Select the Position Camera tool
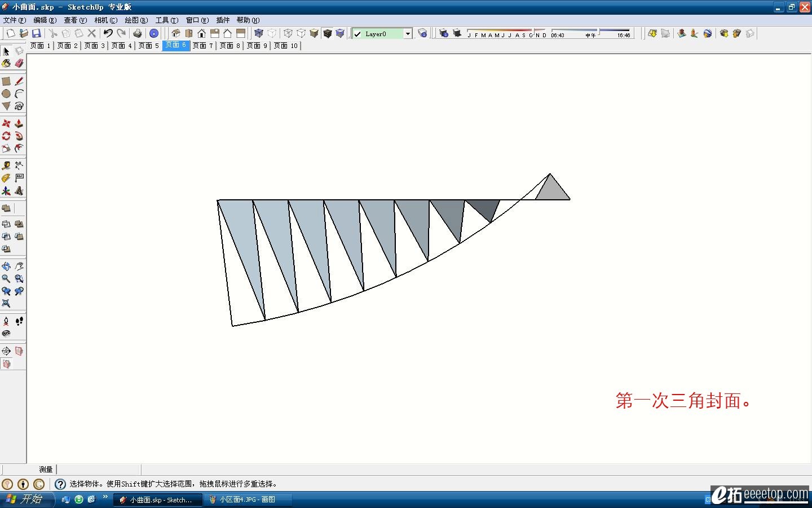 [x=6, y=321]
